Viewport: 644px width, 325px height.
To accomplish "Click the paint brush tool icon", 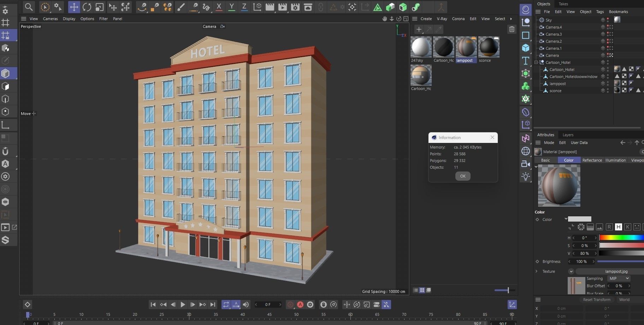I will click(181, 7).
